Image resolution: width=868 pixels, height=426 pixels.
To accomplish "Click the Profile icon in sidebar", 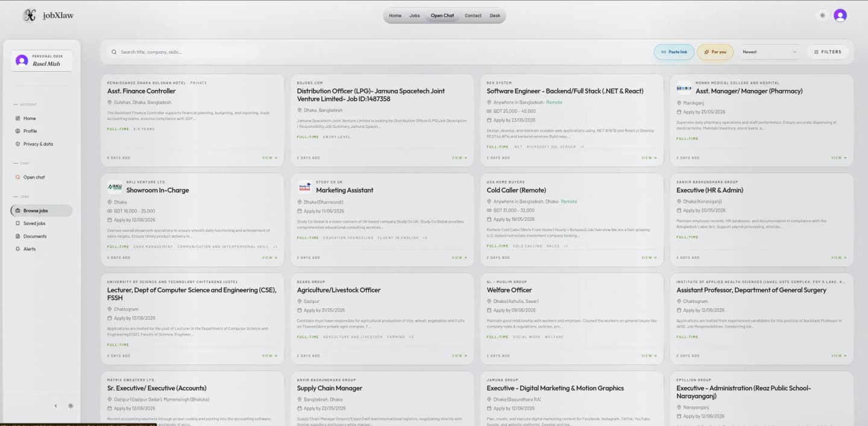I will coord(17,131).
